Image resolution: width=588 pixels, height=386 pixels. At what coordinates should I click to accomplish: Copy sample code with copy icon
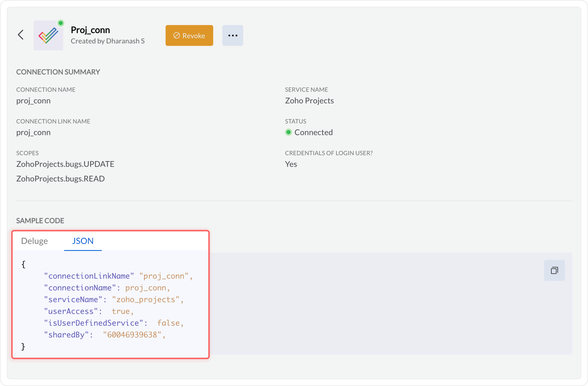pyautogui.click(x=554, y=270)
